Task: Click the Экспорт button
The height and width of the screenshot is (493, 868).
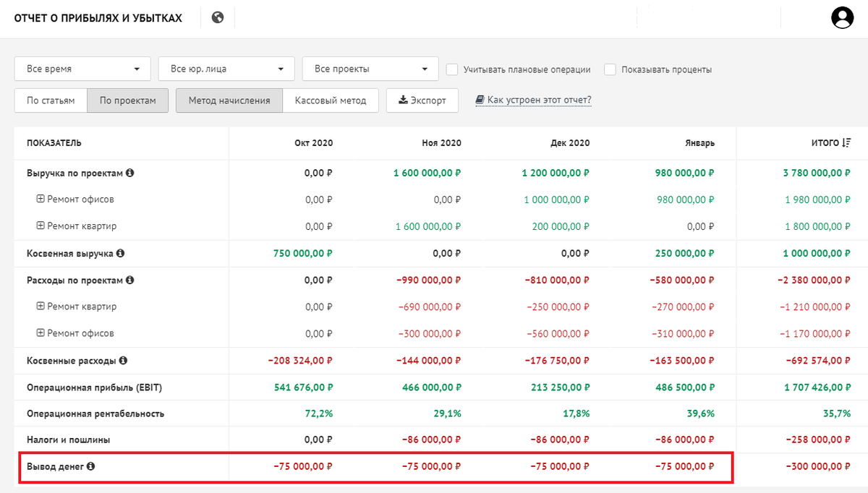Action: (x=422, y=100)
